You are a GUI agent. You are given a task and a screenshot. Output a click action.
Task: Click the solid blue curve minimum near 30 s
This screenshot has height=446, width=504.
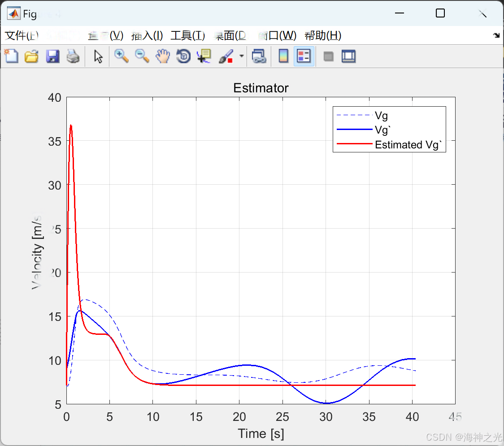(x=326, y=403)
